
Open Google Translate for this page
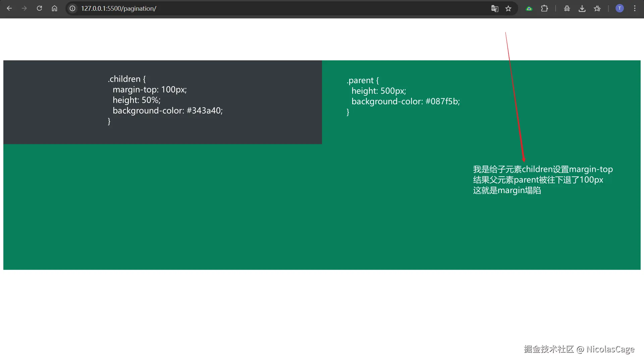click(495, 8)
